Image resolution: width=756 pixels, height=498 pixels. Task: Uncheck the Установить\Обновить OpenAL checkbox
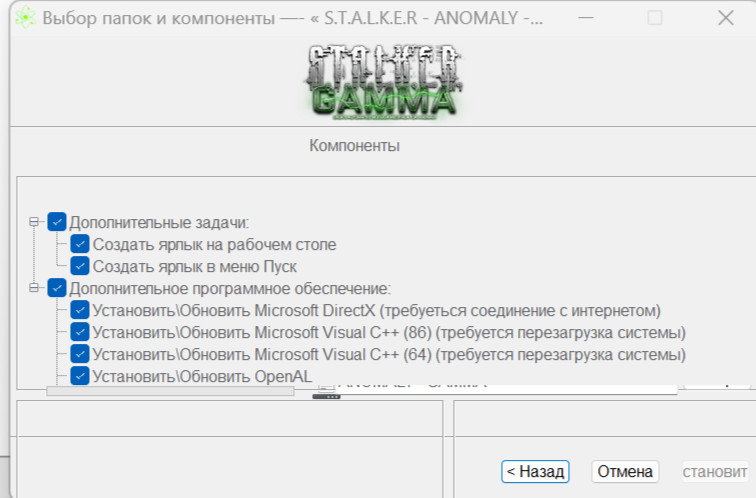[80, 376]
